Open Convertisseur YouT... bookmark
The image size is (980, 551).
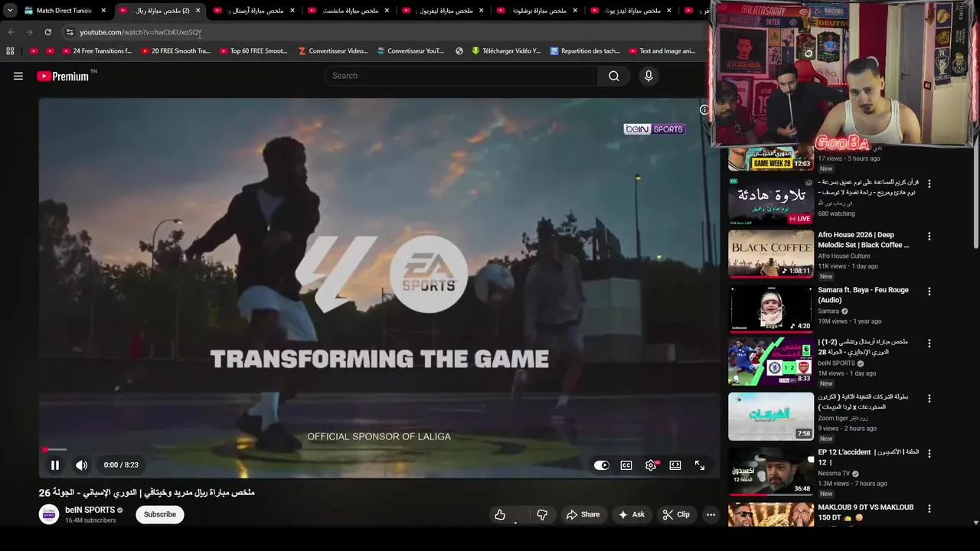coord(410,51)
